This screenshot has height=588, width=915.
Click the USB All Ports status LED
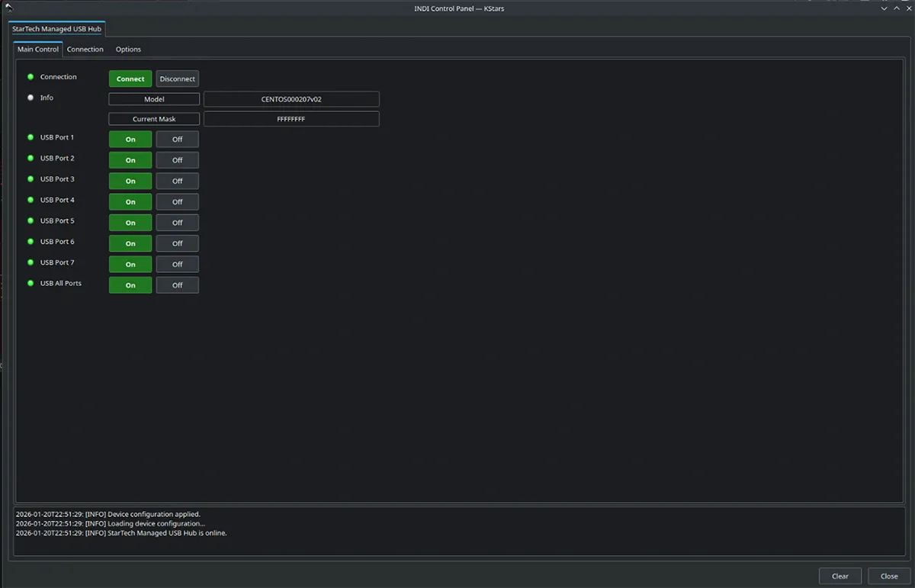click(x=30, y=283)
